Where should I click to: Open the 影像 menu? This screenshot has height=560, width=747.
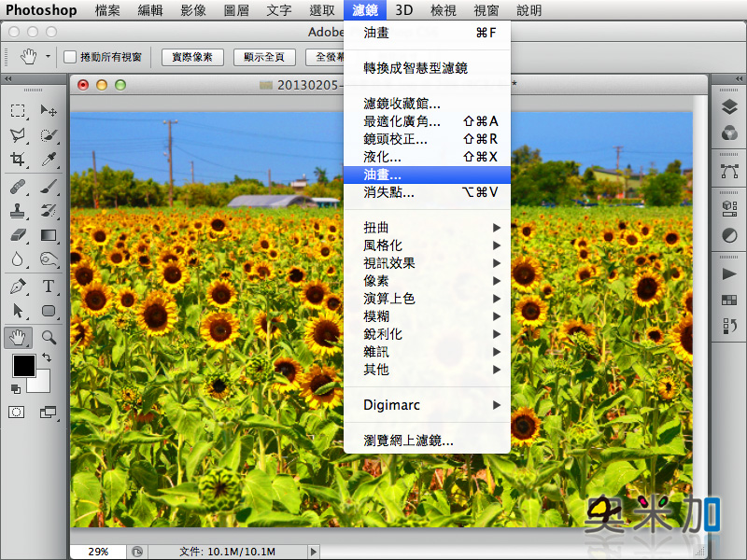193,10
